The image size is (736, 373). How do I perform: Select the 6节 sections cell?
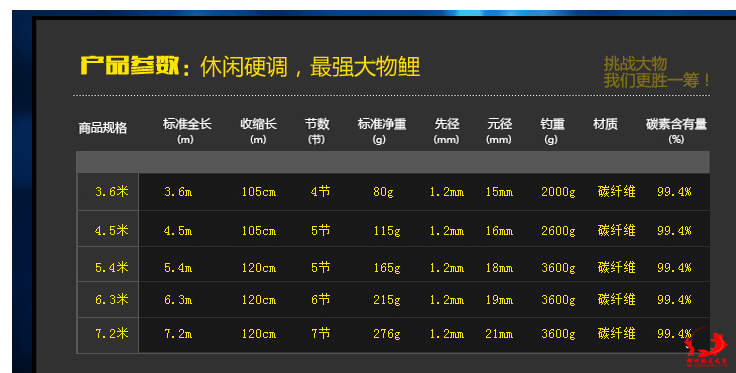[321, 299]
